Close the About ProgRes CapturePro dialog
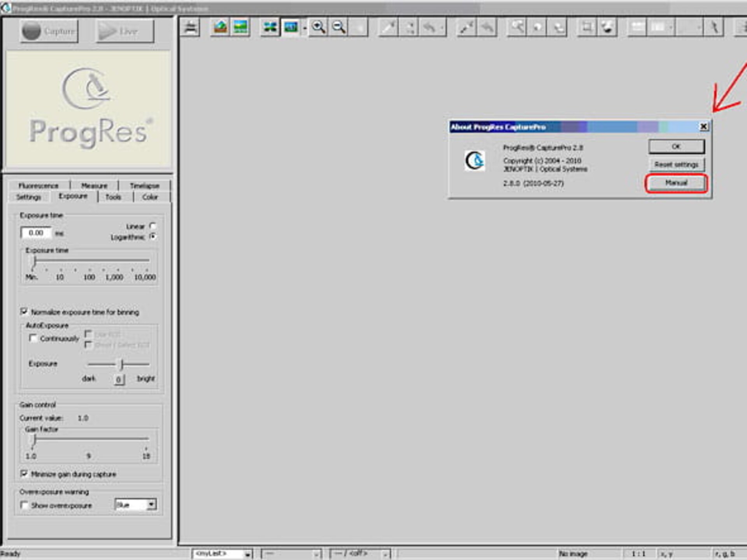Screen dimensions: 747x560 coord(703,126)
